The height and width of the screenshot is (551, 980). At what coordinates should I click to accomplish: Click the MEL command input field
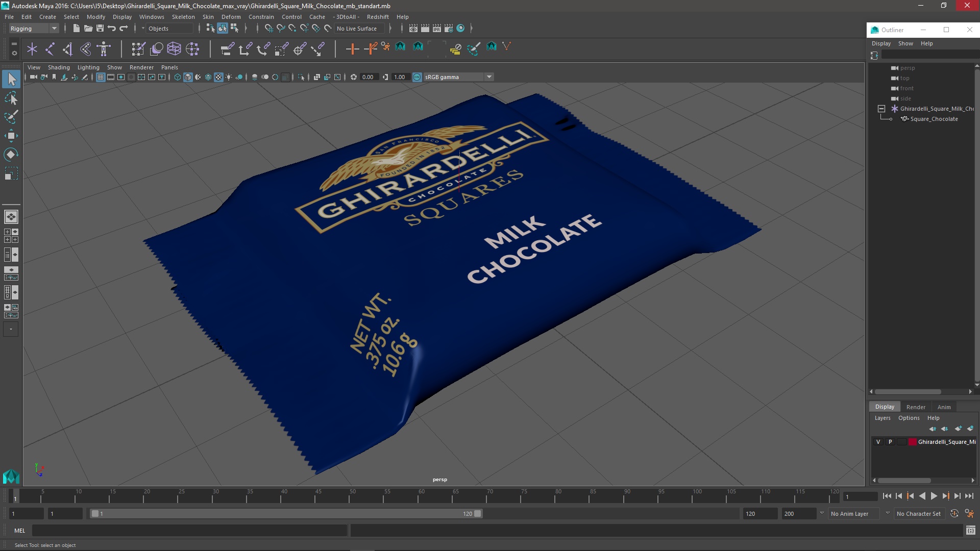[x=189, y=531]
